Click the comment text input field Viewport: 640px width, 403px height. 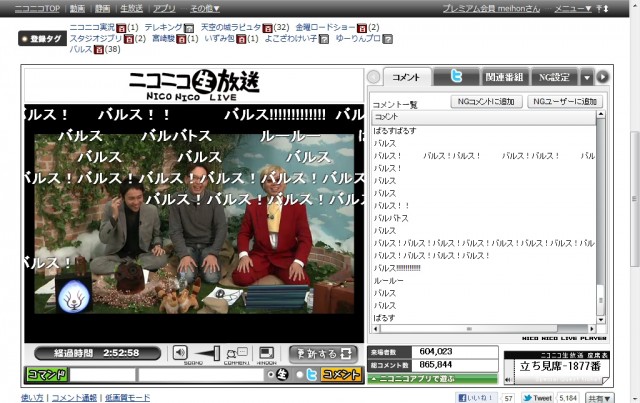click(201, 375)
